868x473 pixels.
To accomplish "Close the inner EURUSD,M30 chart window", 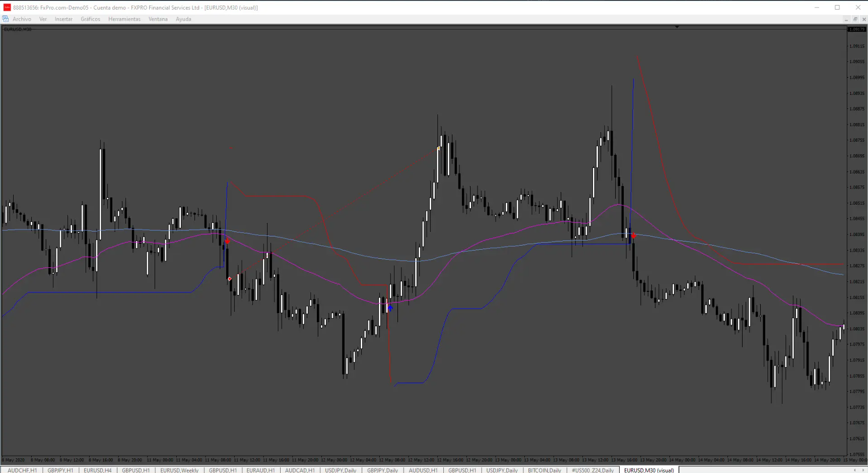I will (x=864, y=19).
